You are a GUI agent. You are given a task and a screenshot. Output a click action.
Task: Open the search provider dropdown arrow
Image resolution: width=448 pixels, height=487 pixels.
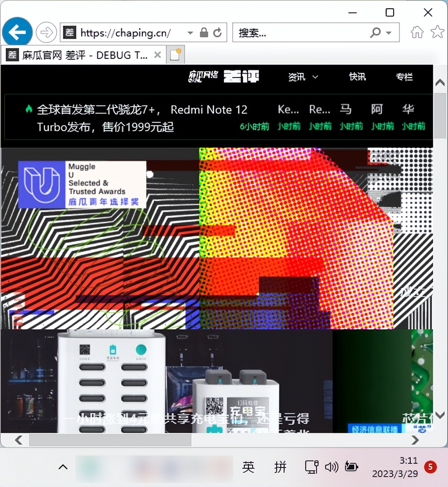[388, 32]
